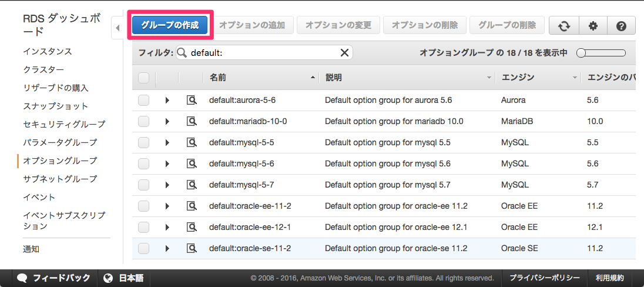Open パラメータグループ in the sidebar
644x287 pixels.
click(x=60, y=142)
